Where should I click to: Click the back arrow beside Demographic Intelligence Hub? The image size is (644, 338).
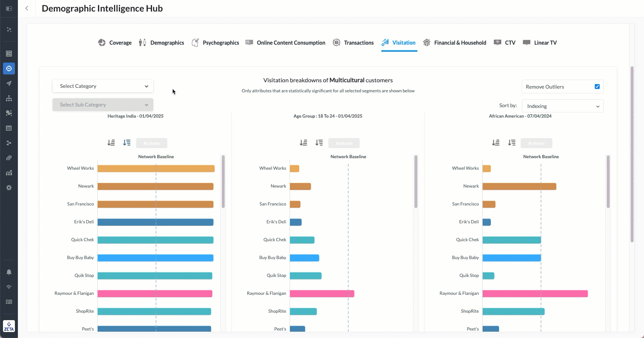click(x=27, y=8)
